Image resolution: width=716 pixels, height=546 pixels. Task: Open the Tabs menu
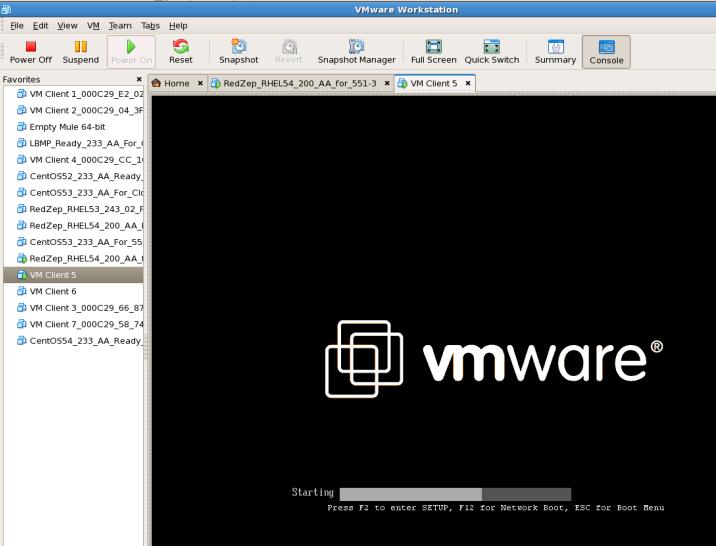point(150,26)
